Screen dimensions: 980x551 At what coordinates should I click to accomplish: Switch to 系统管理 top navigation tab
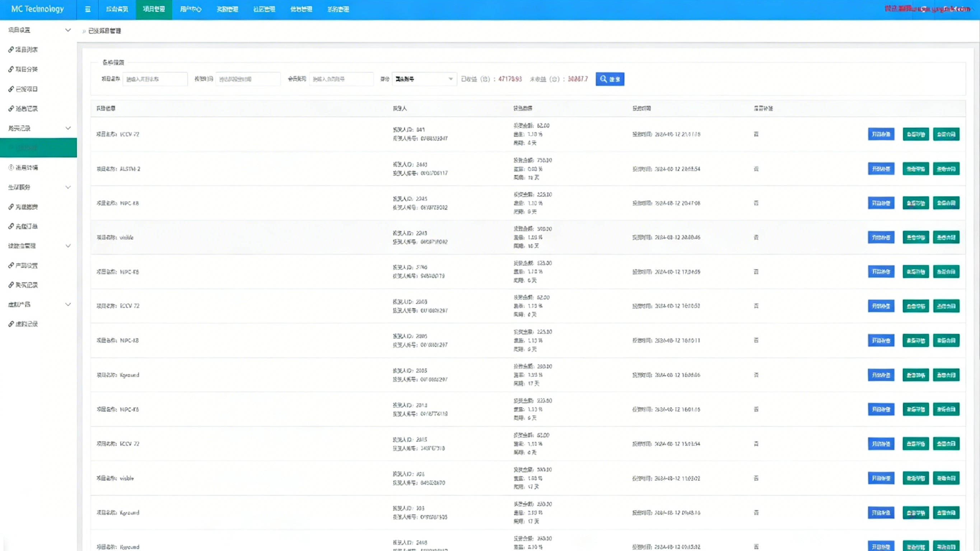(338, 9)
